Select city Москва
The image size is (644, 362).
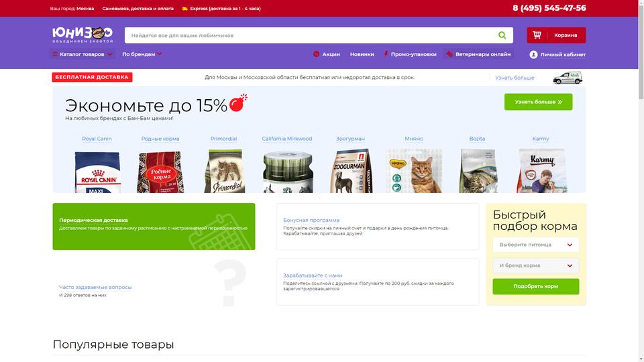point(85,8)
